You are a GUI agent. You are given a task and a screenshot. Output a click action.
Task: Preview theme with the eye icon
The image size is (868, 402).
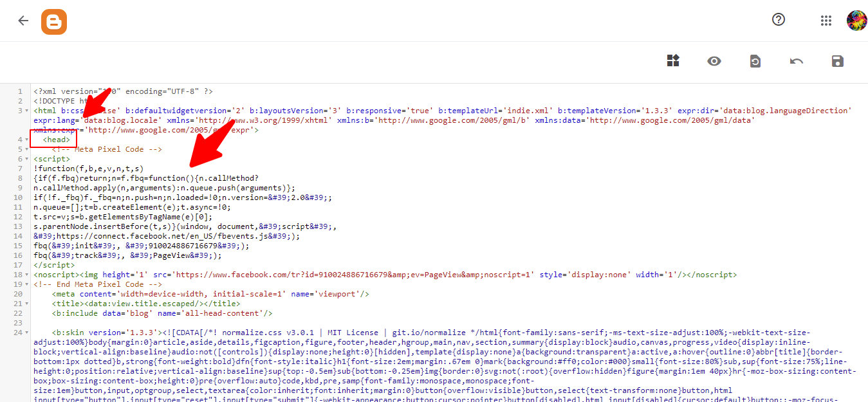pos(714,61)
